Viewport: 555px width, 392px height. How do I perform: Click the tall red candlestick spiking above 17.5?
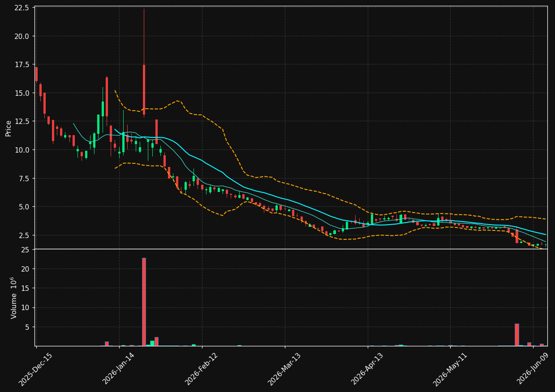[144, 89]
